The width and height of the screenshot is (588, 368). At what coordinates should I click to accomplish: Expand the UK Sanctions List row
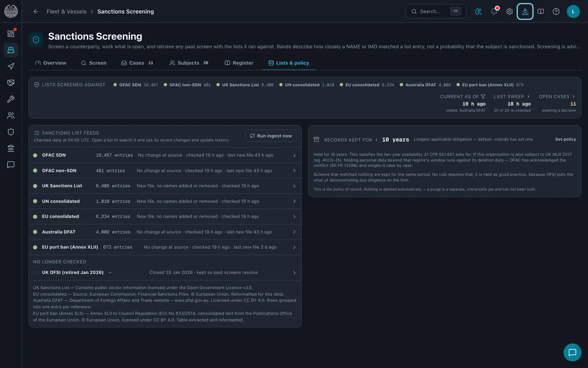[x=165, y=186]
